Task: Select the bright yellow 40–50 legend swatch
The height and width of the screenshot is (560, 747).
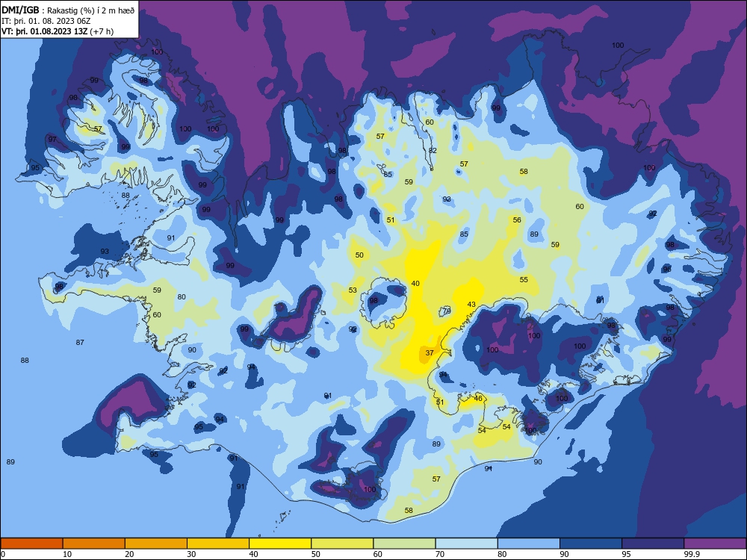Action: [x=280, y=544]
